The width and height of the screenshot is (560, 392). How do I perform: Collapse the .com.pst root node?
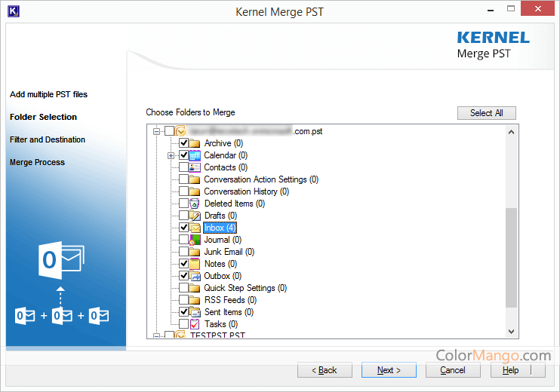point(157,131)
